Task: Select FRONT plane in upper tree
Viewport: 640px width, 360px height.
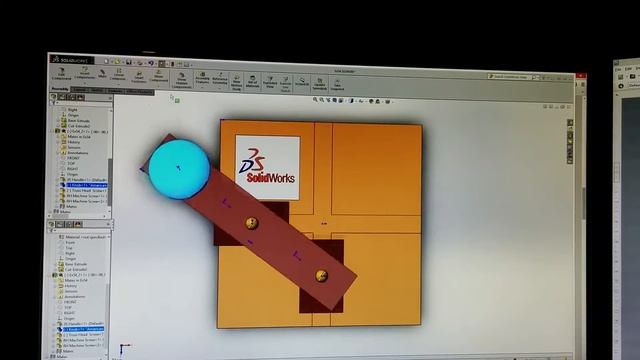Action: coord(73,158)
